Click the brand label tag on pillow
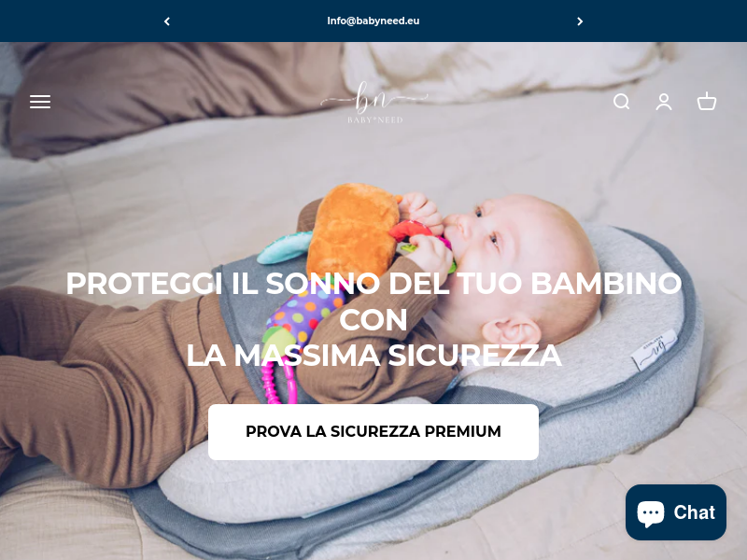 655,350
